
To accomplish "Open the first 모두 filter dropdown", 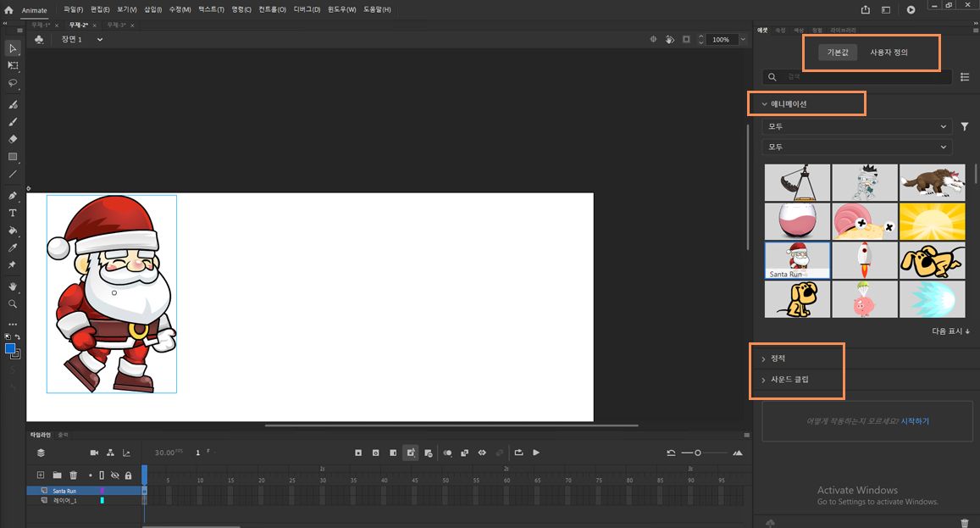I will pos(857,126).
